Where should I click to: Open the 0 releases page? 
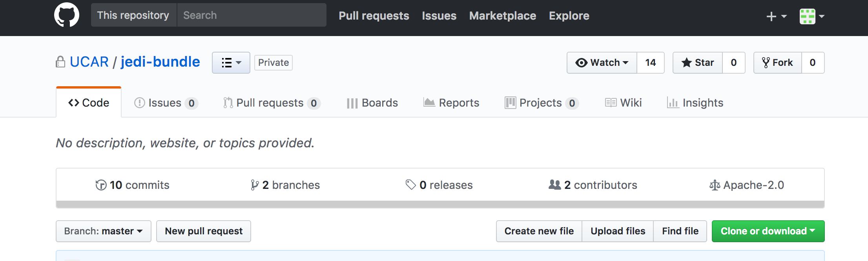click(439, 185)
